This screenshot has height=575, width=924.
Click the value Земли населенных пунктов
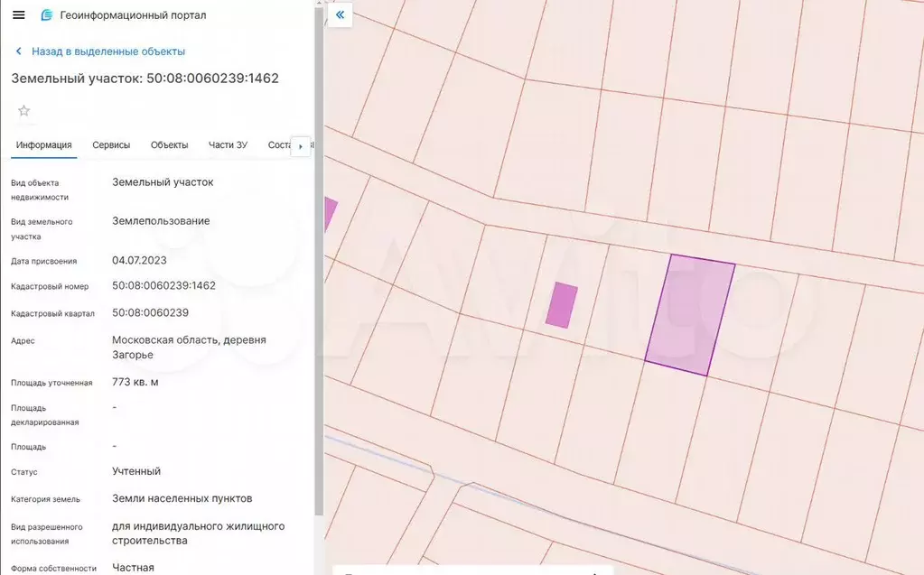(182, 498)
